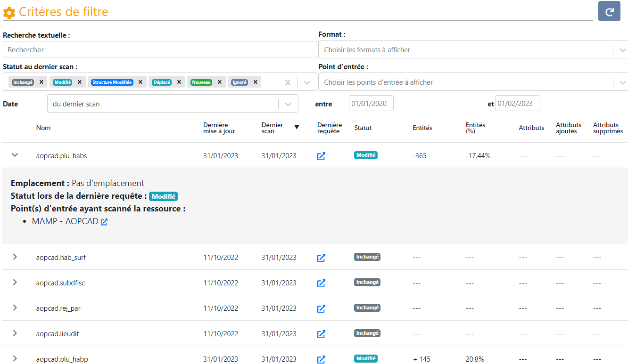Sort by the Nom column header
Screen dimensions: 628x364
(43, 128)
